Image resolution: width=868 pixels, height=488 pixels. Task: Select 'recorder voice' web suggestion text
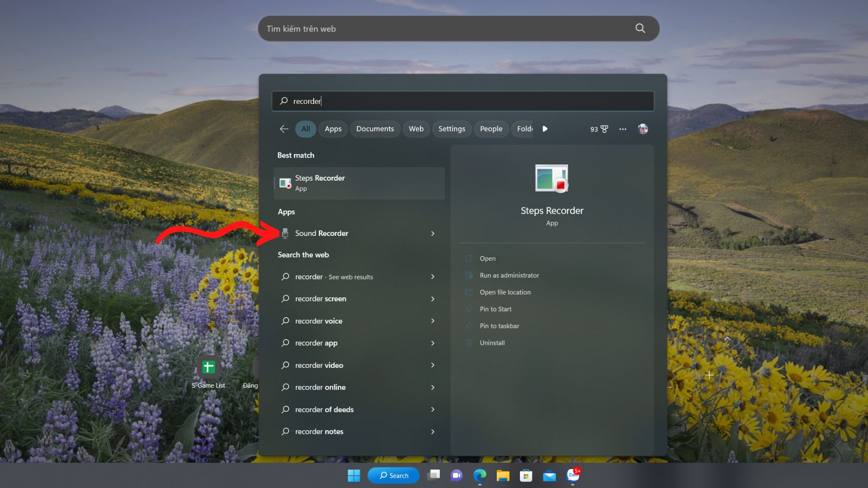[318, 321]
